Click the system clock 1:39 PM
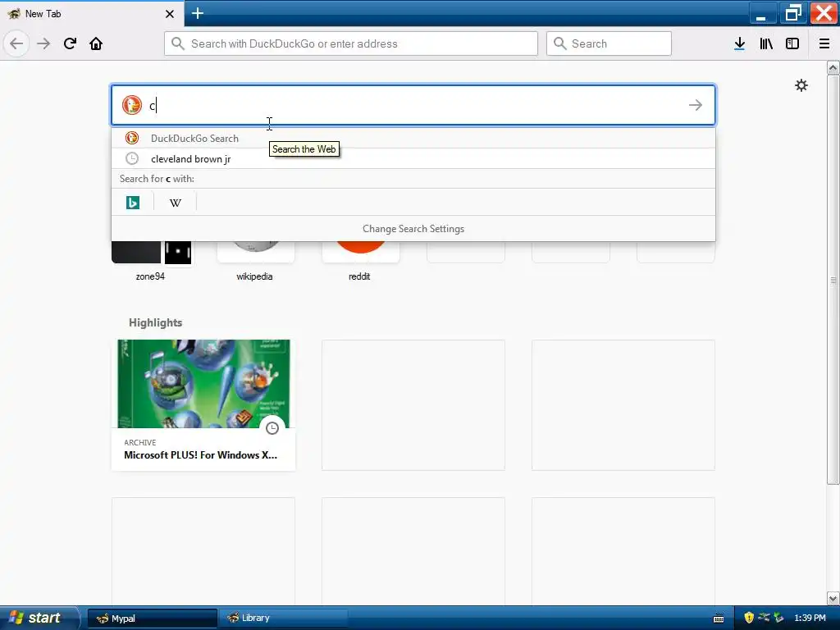Viewport: 840px width, 630px height. (x=810, y=618)
